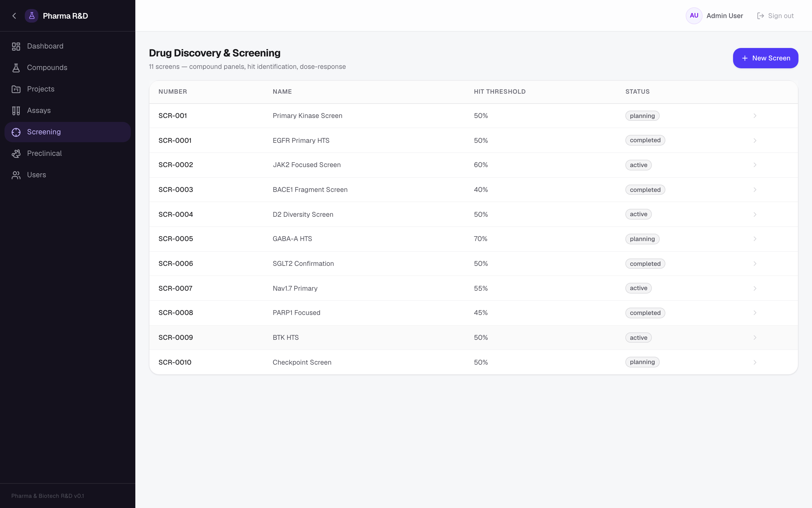The image size is (812, 508).
Task: Click the 70% hit threshold value
Action: (x=480, y=239)
